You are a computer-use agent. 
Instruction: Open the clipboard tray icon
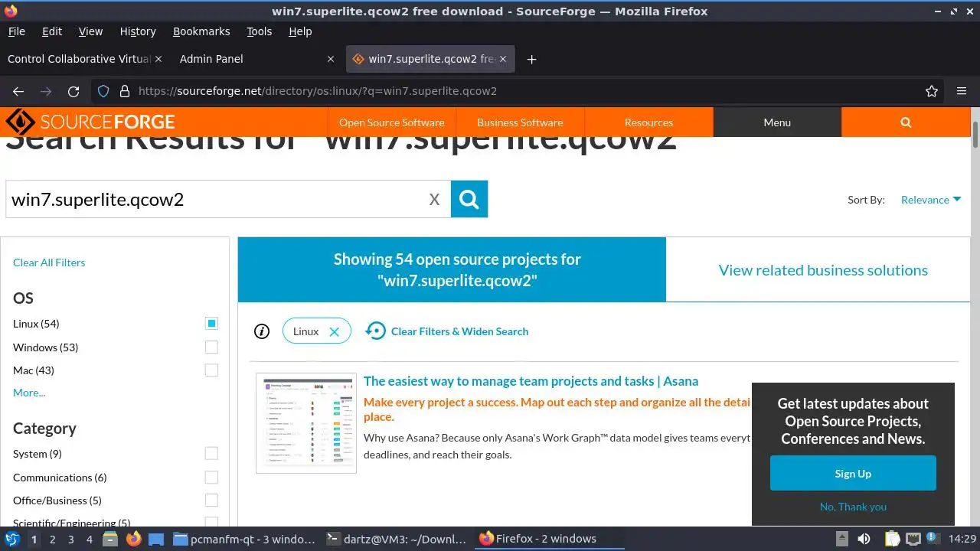[x=892, y=539]
